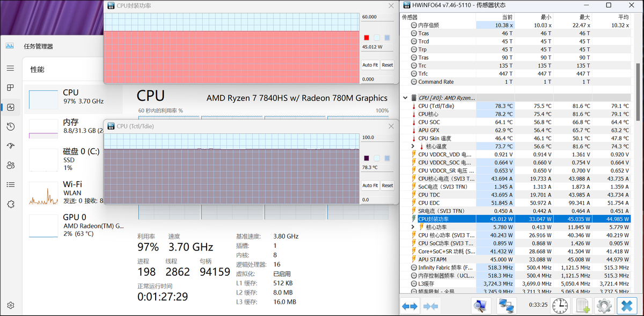Expand the 核心温度 sensor row

[x=413, y=146]
